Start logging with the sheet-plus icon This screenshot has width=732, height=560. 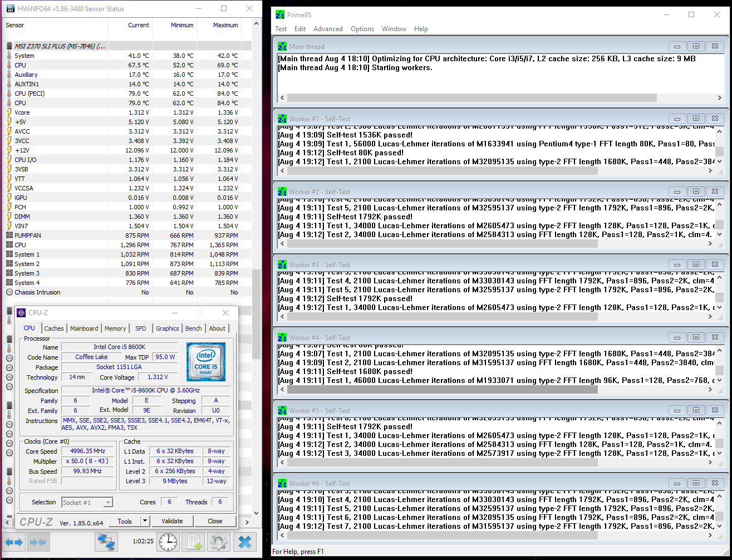(x=193, y=542)
